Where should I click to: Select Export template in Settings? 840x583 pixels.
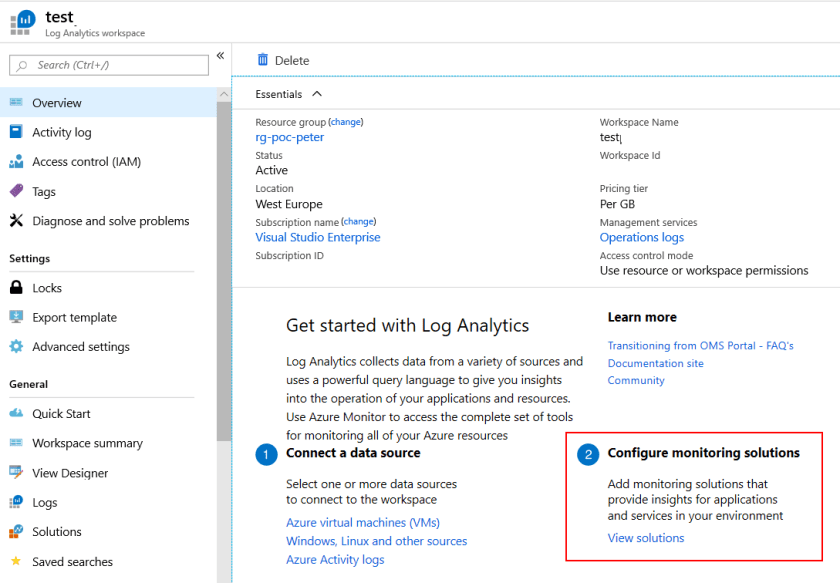click(x=74, y=318)
